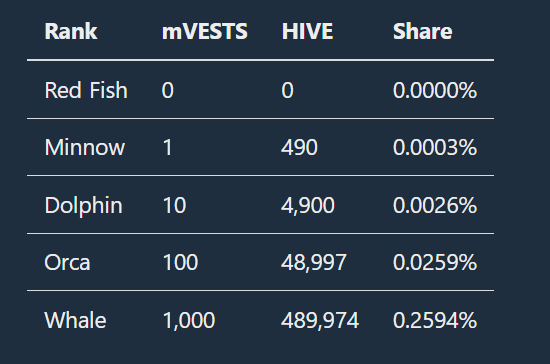Click the 48,997 HIVE value
The image size is (550, 364).
[x=314, y=262]
